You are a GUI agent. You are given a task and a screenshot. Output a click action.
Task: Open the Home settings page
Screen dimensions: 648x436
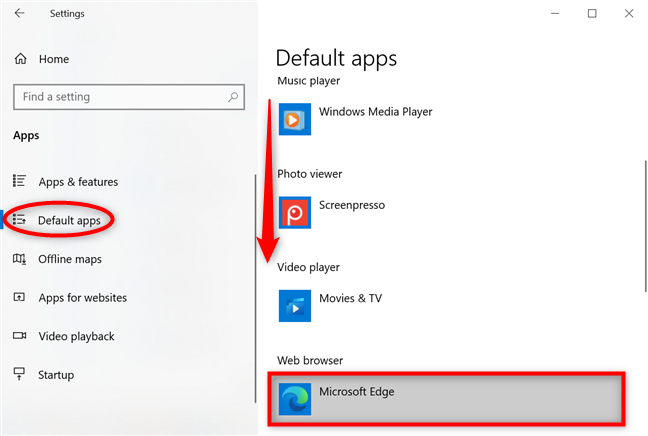click(54, 59)
